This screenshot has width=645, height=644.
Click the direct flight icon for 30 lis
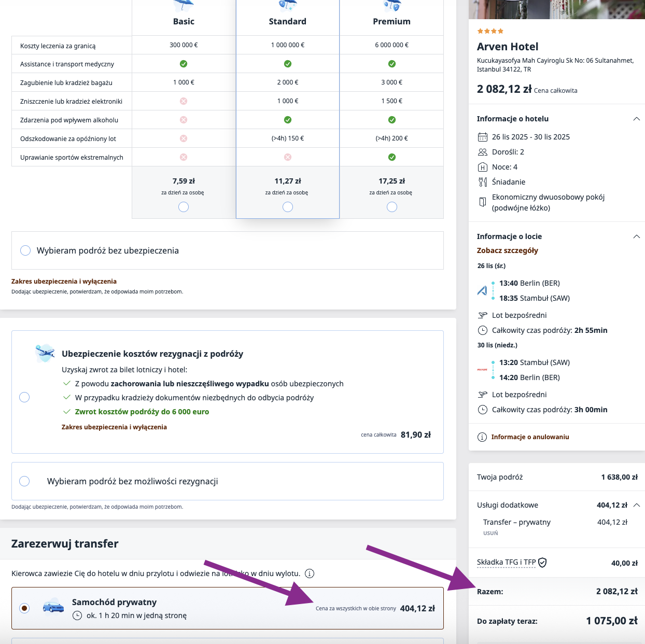click(x=482, y=395)
